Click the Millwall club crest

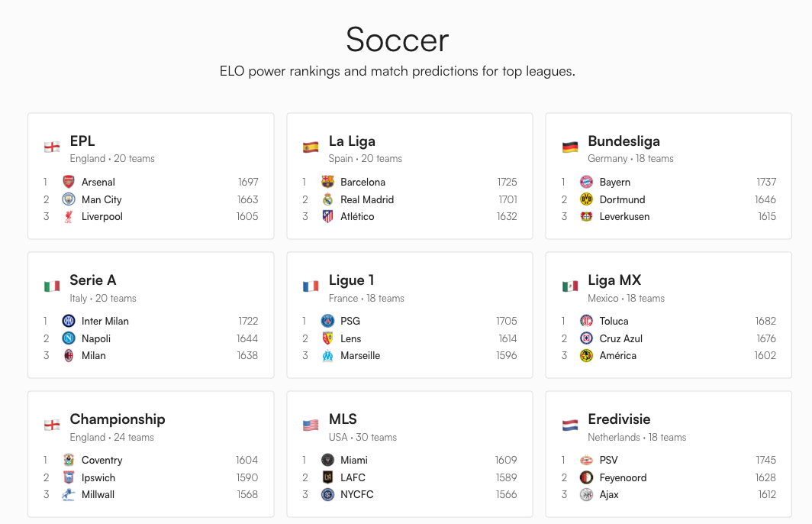[x=66, y=495]
